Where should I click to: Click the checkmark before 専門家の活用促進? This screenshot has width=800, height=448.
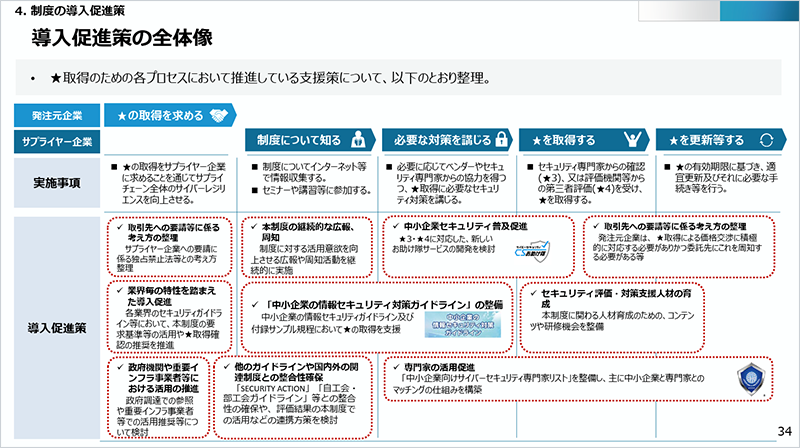pyautogui.click(x=396, y=367)
